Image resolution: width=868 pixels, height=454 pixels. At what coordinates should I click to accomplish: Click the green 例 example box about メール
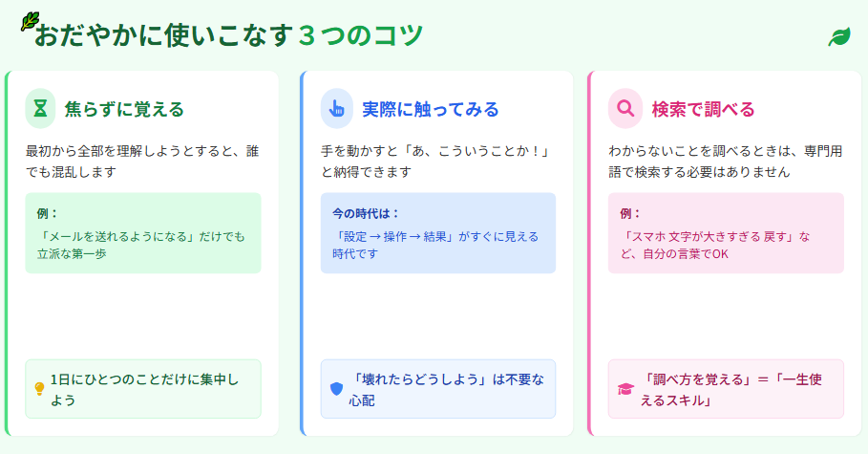tap(143, 233)
